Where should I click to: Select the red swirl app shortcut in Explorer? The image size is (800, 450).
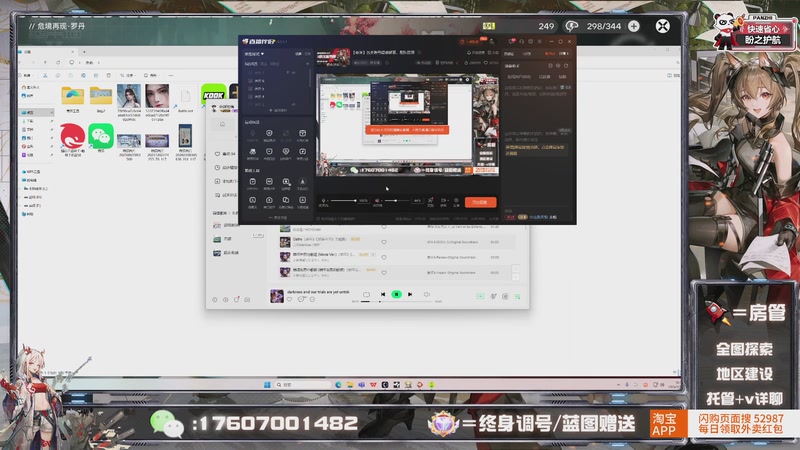(72, 136)
